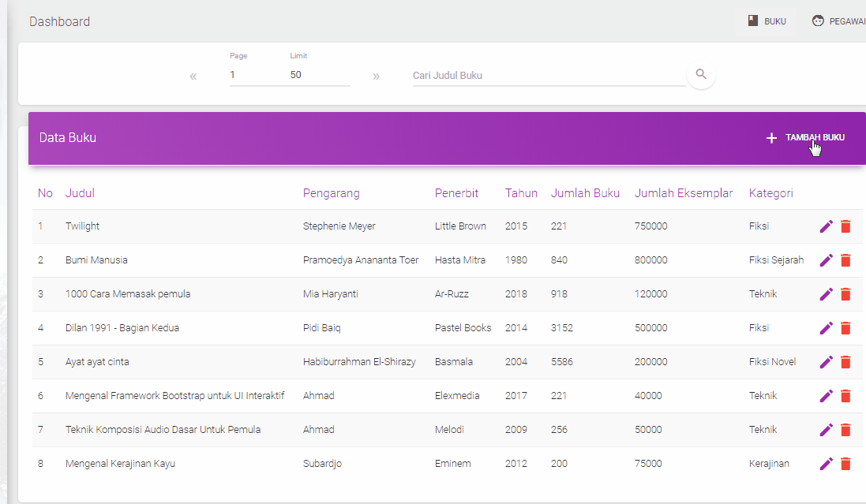
Task: Click the edit pencil for Dilan 1991
Action: pyautogui.click(x=826, y=328)
